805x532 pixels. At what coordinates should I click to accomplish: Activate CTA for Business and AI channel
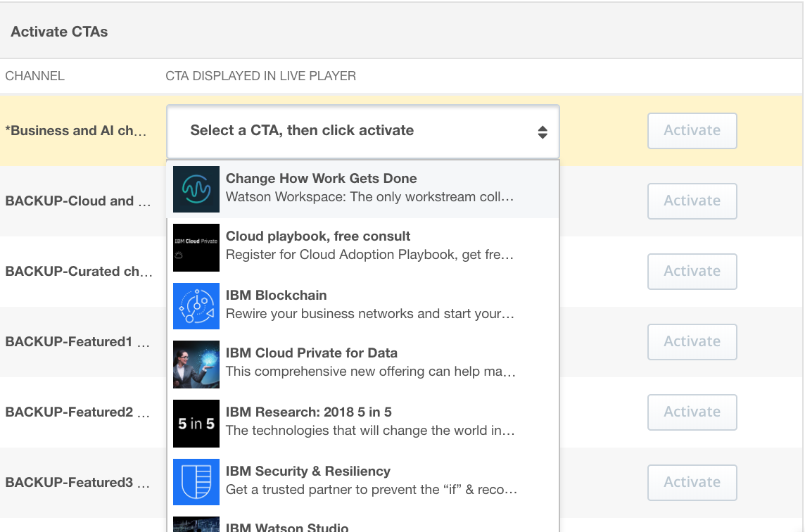(692, 131)
